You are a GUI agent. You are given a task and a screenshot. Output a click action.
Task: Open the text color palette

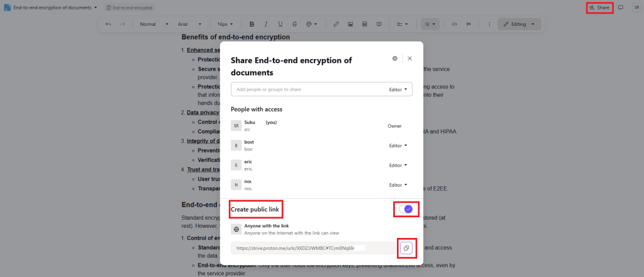point(311,25)
